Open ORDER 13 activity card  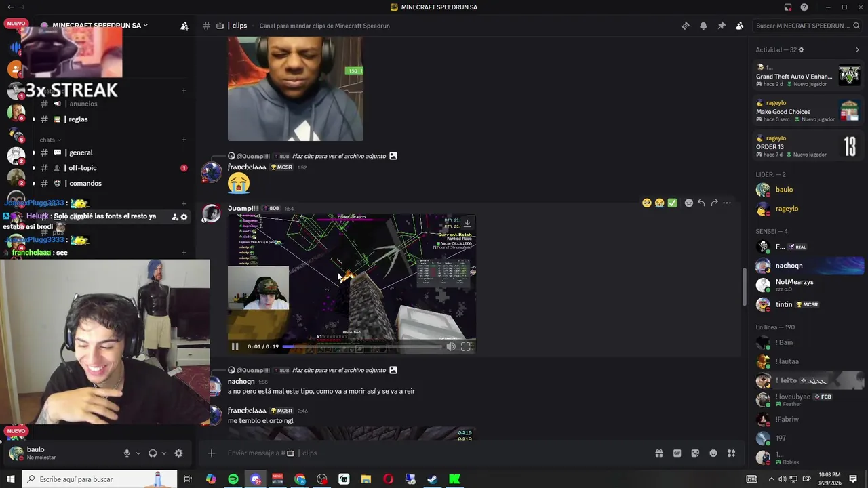(808, 146)
